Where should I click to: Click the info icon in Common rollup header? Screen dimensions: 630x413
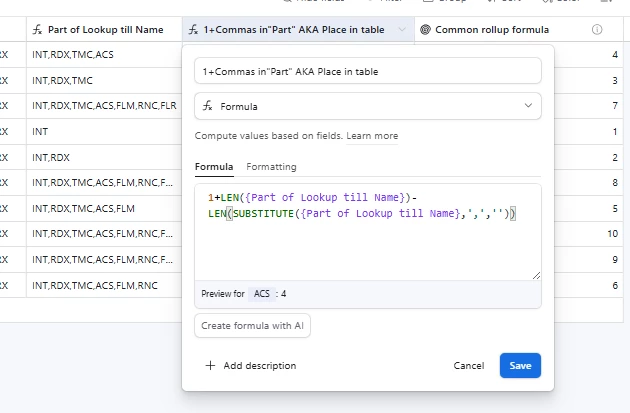(x=597, y=30)
